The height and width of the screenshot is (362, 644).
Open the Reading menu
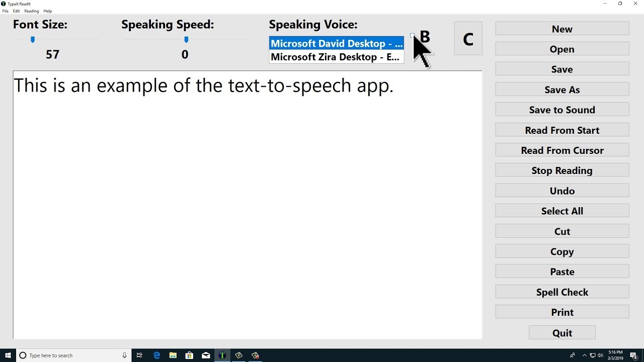pos(31,11)
